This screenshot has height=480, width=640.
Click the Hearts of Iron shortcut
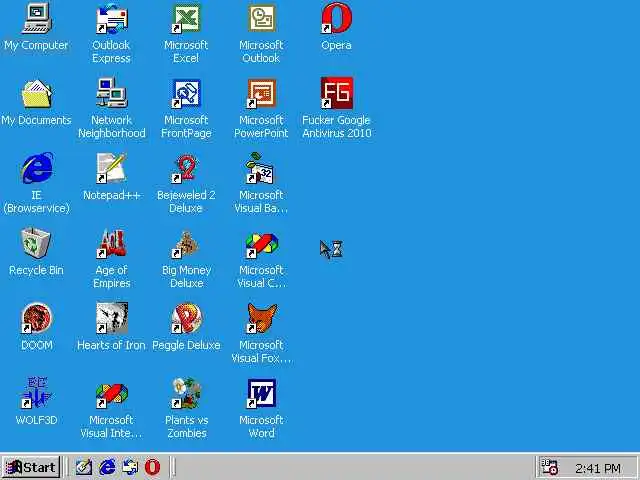pos(111,318)
